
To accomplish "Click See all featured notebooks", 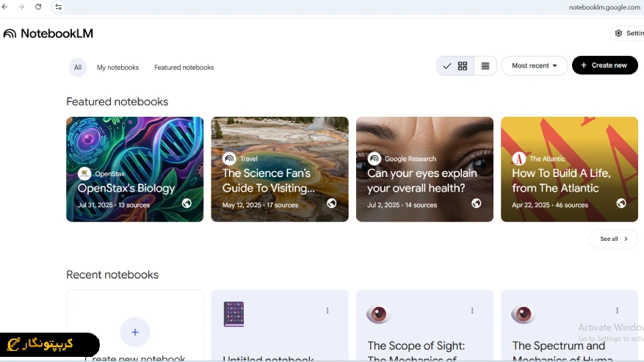I will point(613,239).
